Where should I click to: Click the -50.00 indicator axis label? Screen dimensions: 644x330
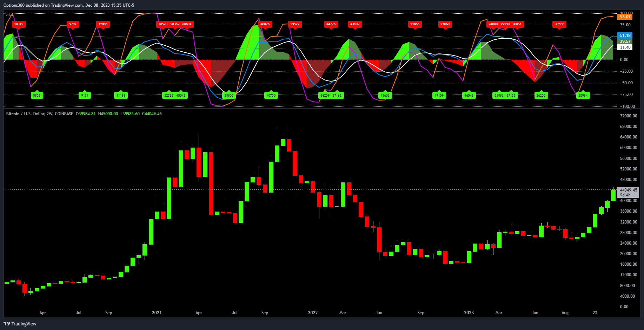(x=626, y=83)
